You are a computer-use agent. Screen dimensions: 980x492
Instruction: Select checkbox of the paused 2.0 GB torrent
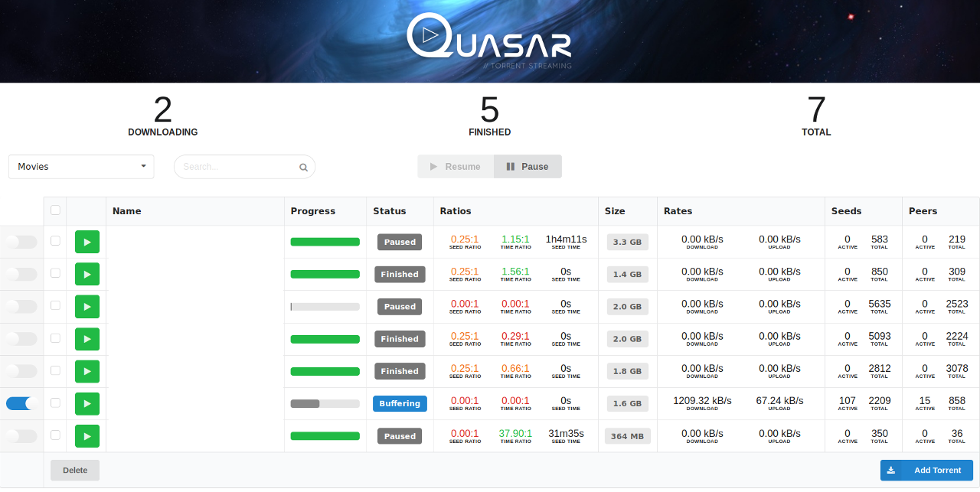(x=55, y=305)
